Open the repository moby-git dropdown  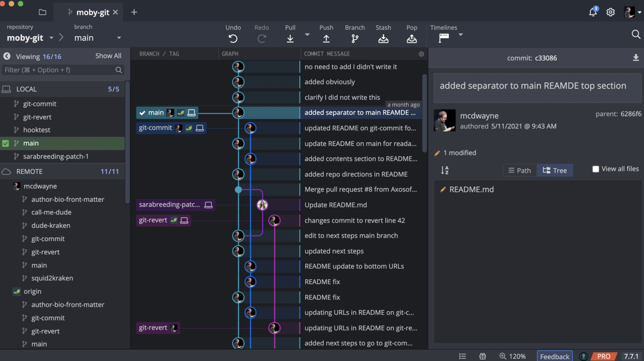[51, 38]
